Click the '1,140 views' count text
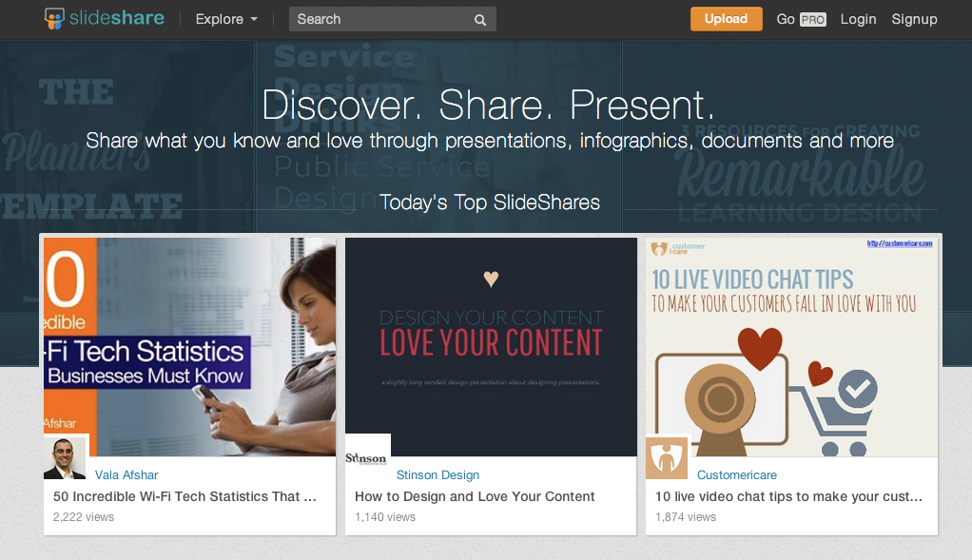Image resolution: width=972 pixels, height=560 pixels. pos(385,517)
